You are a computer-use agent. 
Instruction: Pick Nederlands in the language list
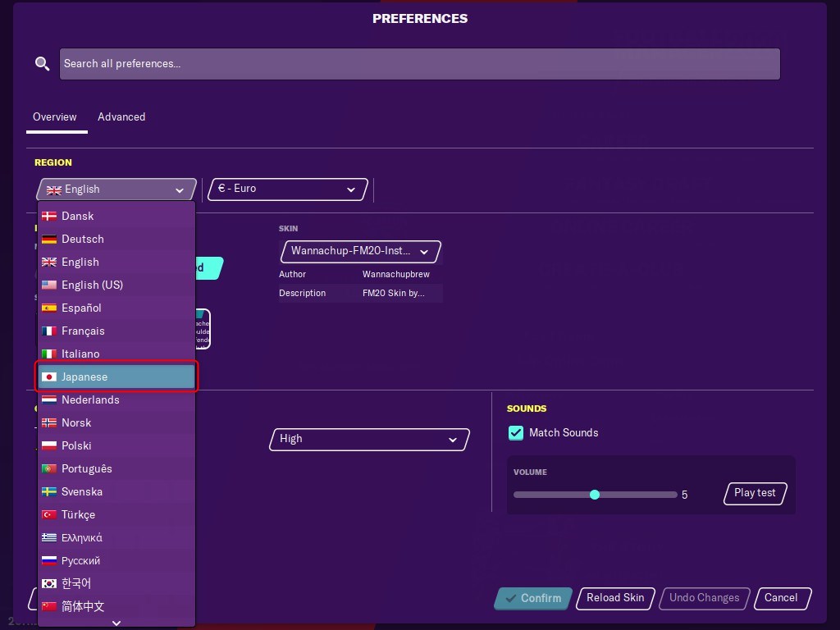[x=116, y=400]
